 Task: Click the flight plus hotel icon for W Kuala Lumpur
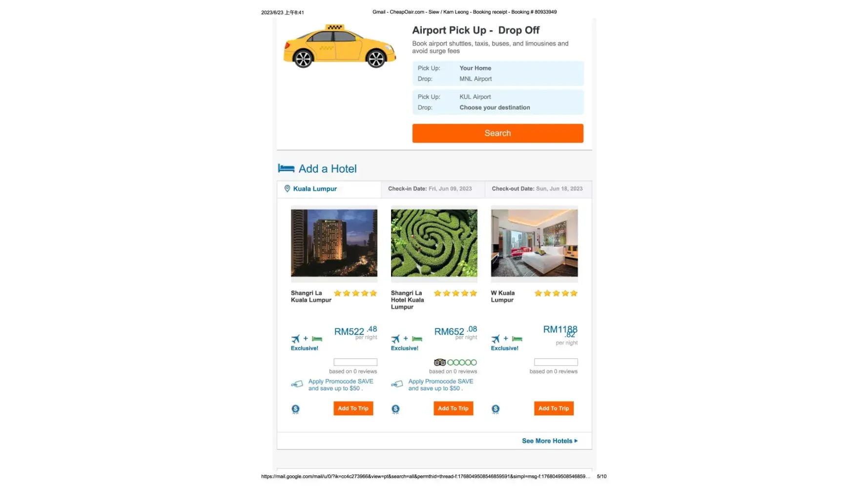506,339
